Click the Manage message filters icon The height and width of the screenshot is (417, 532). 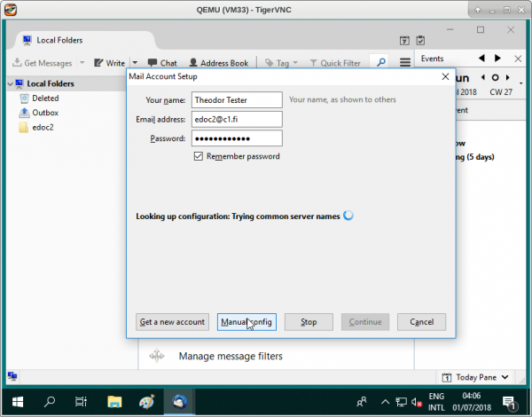pos(157,356)
